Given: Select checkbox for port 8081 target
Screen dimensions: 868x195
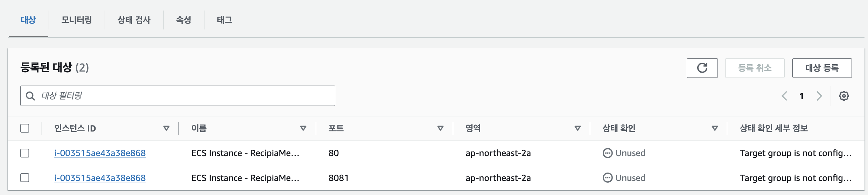Looking at the screenshot, I should click(25, 177).
